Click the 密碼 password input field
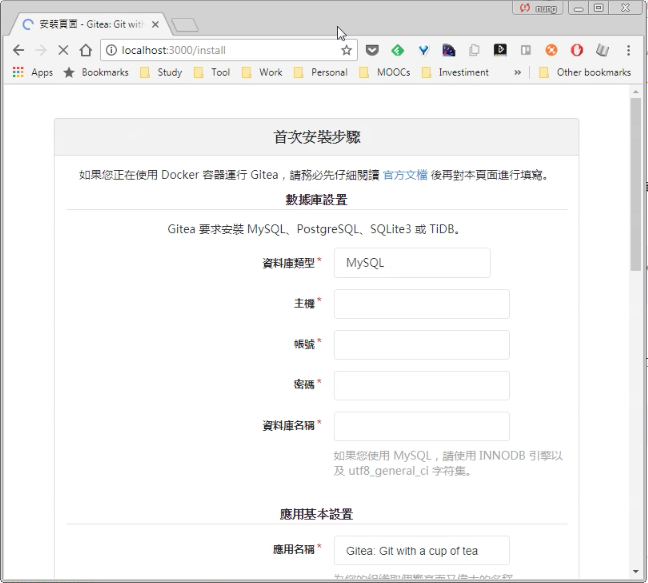This screenshot has width=648, height=583. click(422, 385)
